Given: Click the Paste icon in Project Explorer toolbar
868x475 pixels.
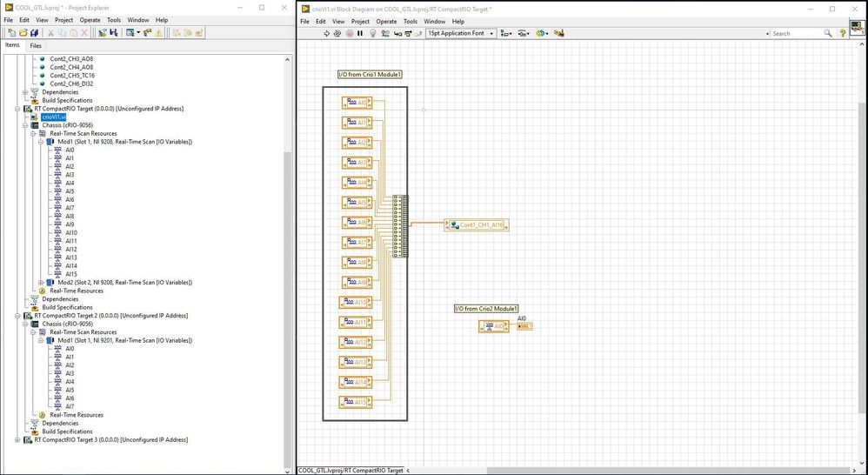Looking at the screenshot, I should pyautogui.click(x=73, y=33).
